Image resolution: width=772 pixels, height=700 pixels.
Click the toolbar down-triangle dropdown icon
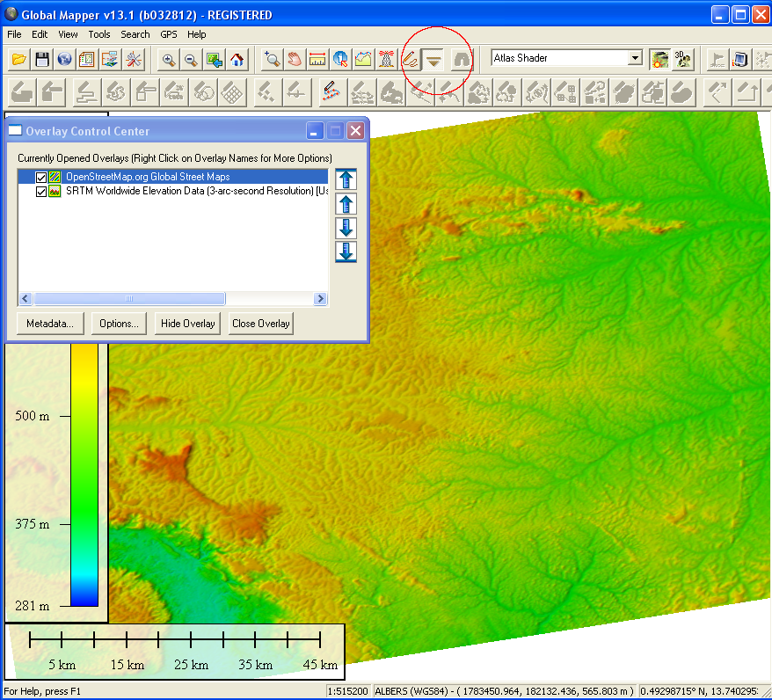point(433,60)
